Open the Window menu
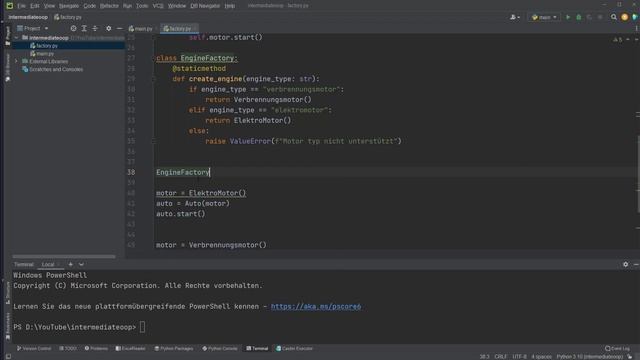 (x=177, y=6)
